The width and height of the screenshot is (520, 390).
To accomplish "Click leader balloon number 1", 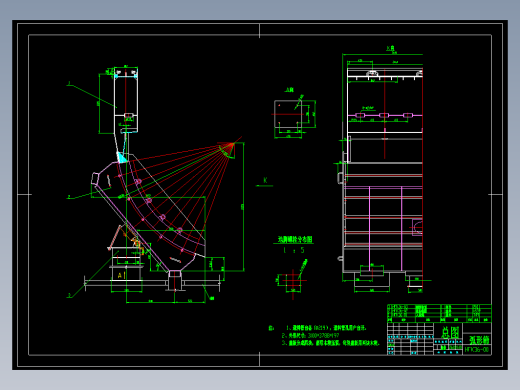I will click(69, 83).
